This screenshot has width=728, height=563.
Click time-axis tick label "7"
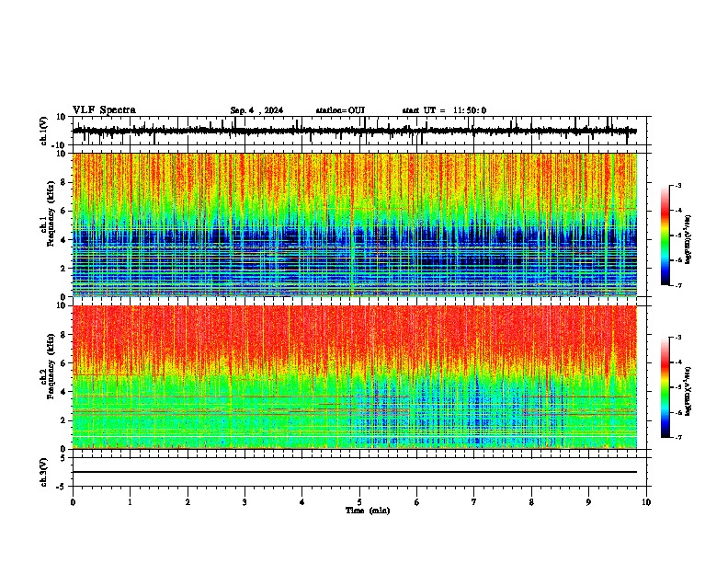[474, 502]
